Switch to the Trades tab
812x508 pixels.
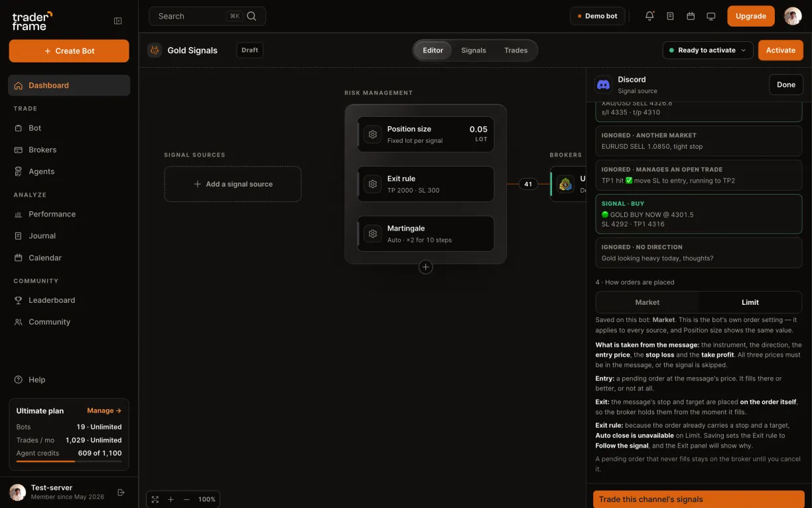516,50
